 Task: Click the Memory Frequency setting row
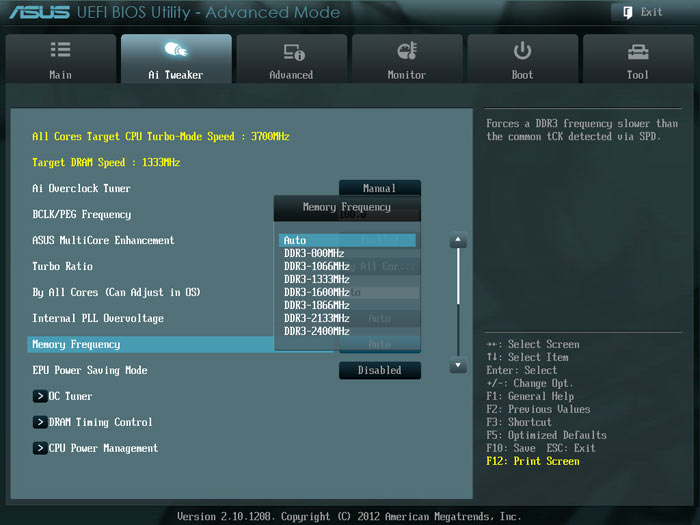point(150,344)
